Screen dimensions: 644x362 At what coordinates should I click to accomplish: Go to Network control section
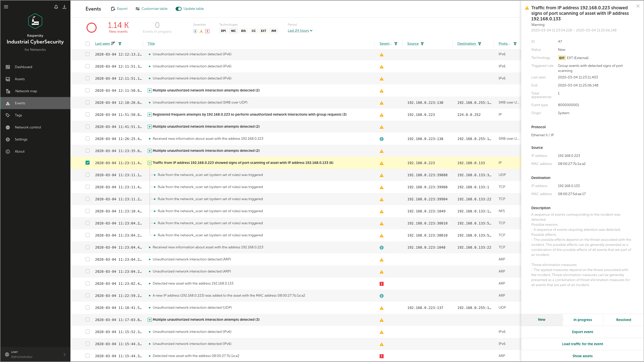coord(28,127)
